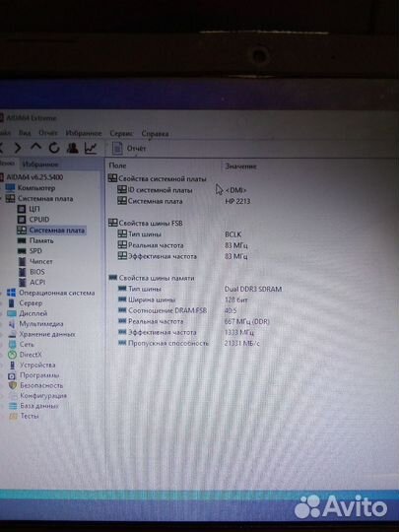
Task: Select SPD tree item
Action: 35,251
